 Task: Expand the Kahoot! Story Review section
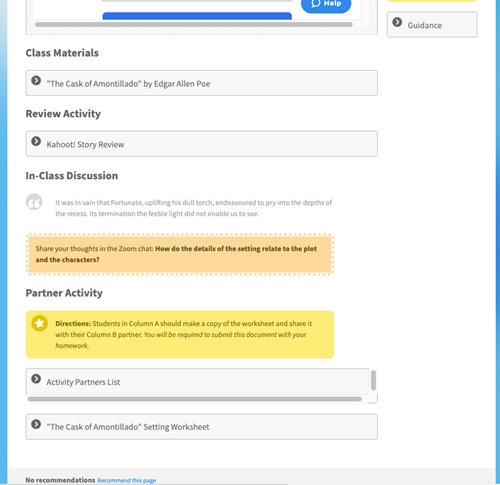point(202,144)
